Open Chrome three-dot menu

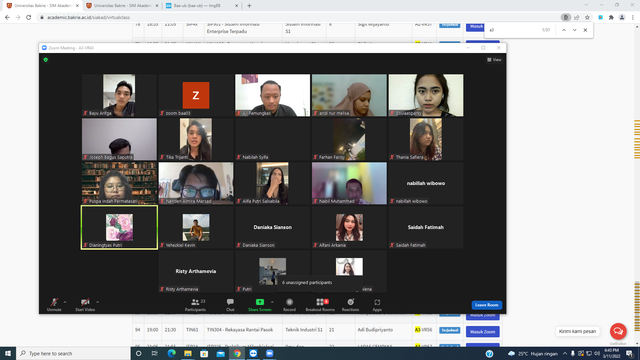point(633,18)
